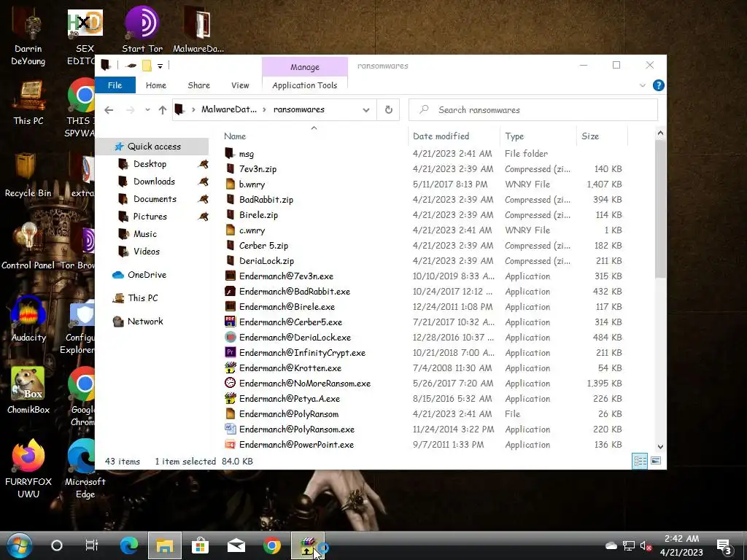The width and height of the screenshot is (747, 560).
Task: Expand chevron between MalwareDat... and ransomwares
Action: pos(264,109)
